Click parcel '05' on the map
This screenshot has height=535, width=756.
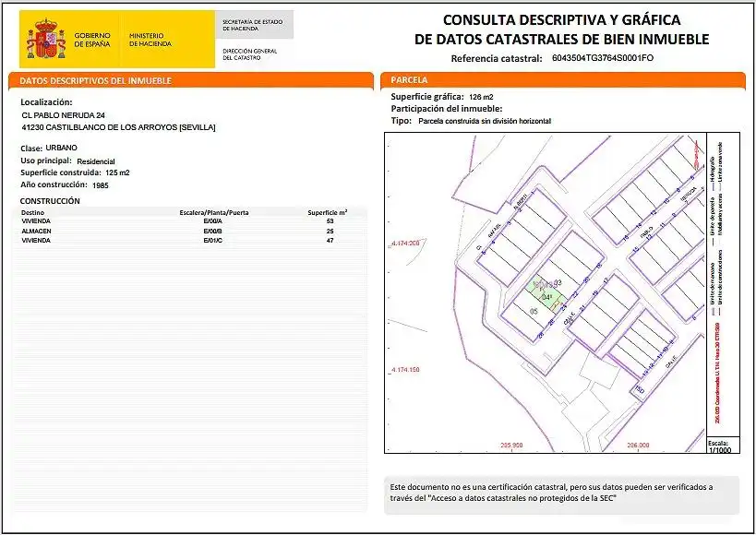point(534,312)
